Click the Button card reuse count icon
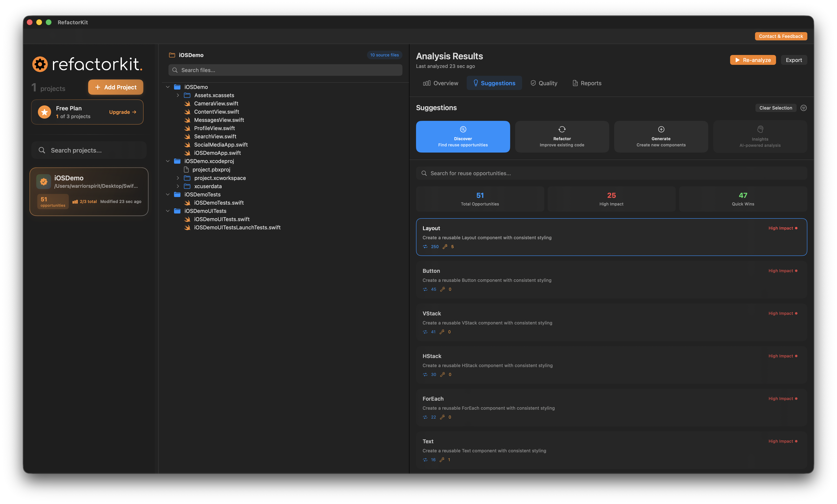This screenshot has height=504, width=837. [425, 289]
